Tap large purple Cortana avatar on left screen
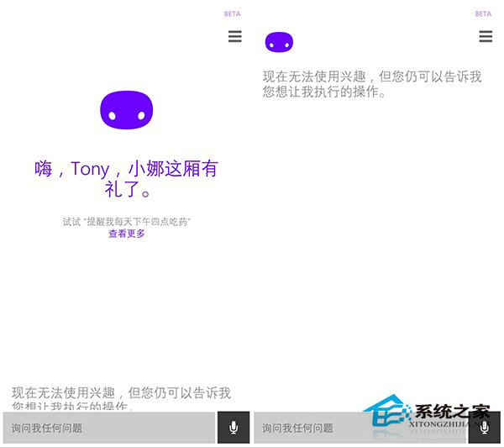 click(127, 110)
